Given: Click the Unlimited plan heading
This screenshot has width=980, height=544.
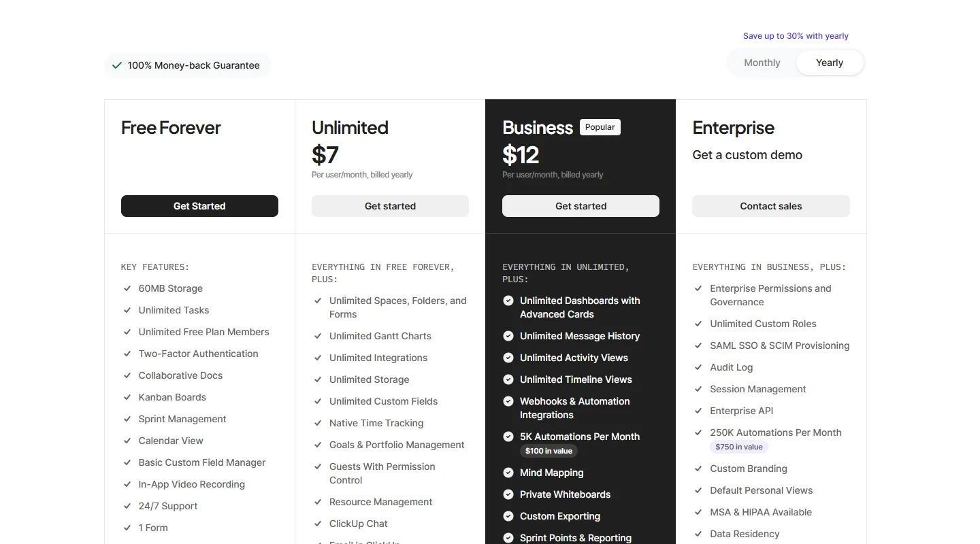Looking at the screenshot, I should click(x=350, y=128).
